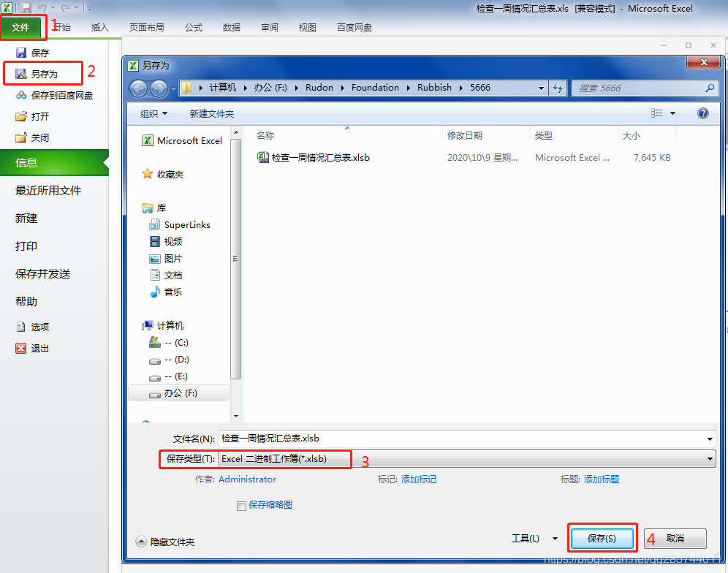Screen dimensions: 728x573
Task: Toggle 保存缩略图 checkbox
Action: (x=241, y=506)
